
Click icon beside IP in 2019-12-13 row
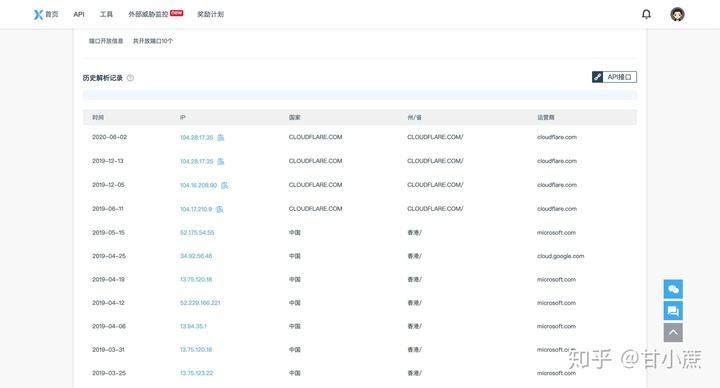click(221, 161)
